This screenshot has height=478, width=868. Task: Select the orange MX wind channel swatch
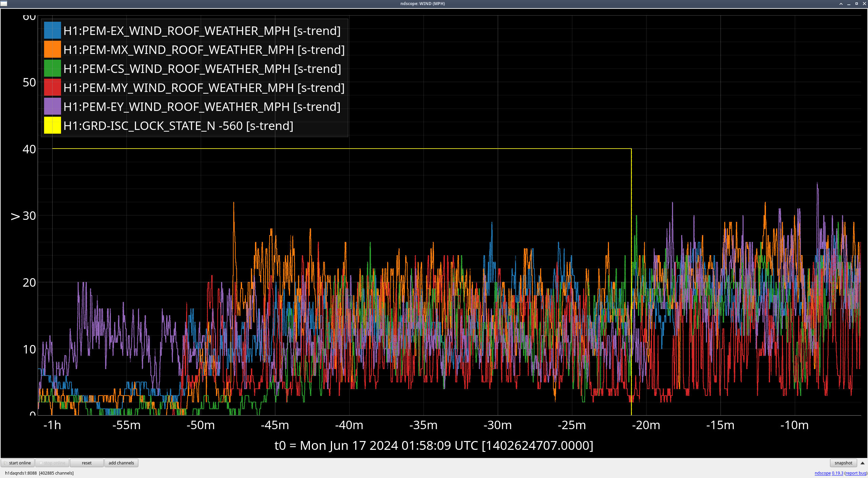[53, 50]
